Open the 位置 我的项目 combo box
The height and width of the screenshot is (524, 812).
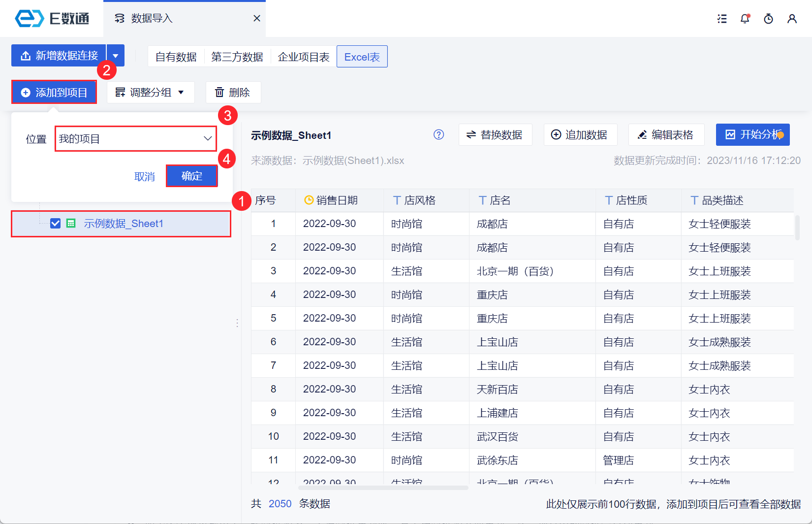tap(135, 139)
